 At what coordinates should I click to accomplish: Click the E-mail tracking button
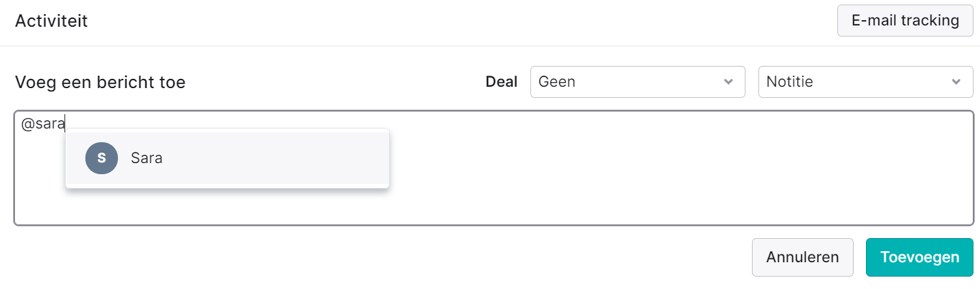coord(905,20)
